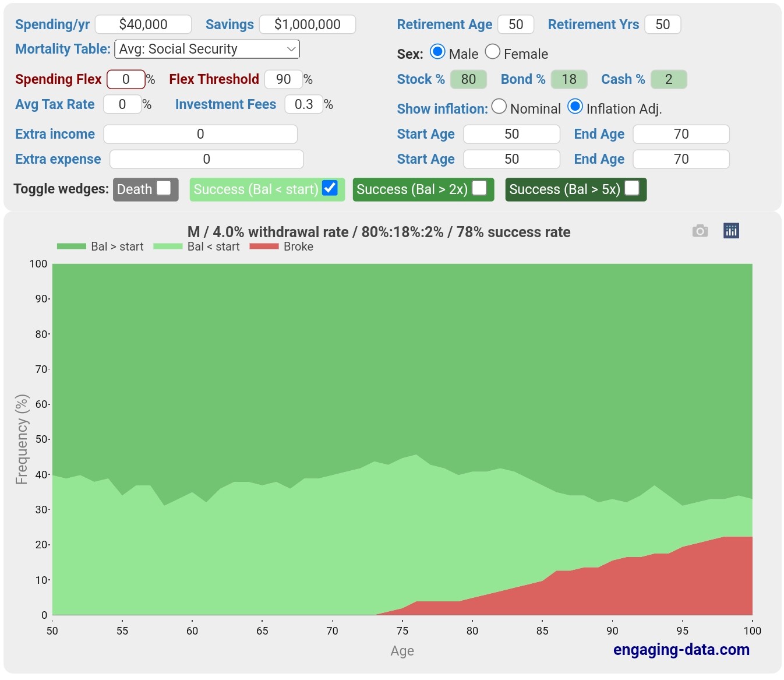Viewport: 784px width, 680px height.
Task: Toggle the 'Broke' legend entry
Action: tap(281, 246)
